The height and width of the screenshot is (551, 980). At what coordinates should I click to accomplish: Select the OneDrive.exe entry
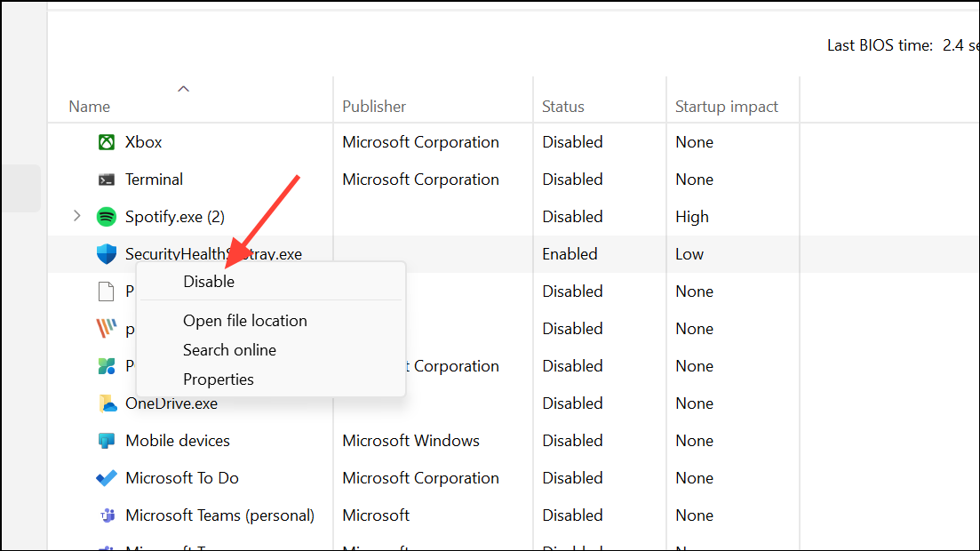171,403
